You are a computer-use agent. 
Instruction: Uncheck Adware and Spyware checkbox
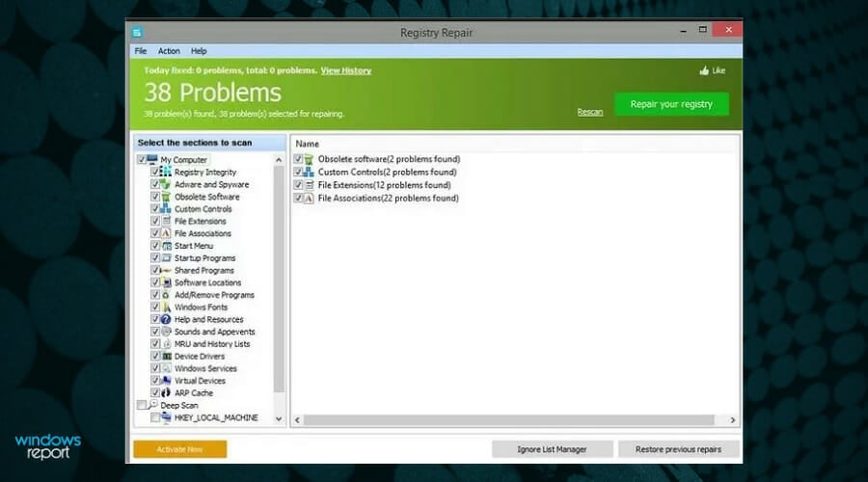[155, 184]
